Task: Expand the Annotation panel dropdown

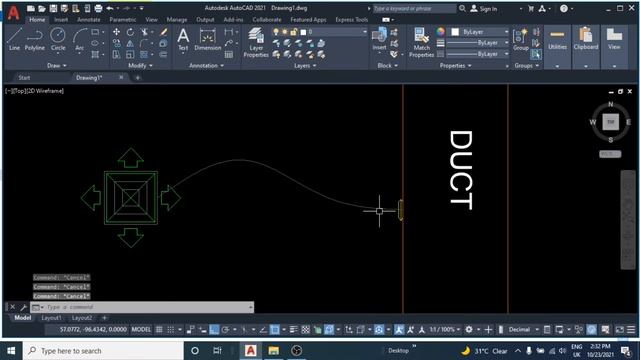Action: click(207, 65)
